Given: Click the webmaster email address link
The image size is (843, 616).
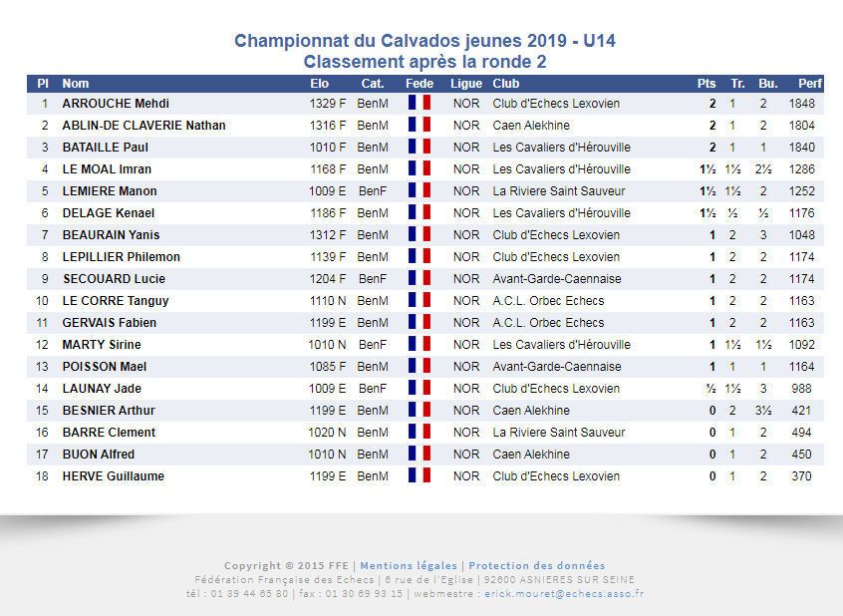Looking at the screenshot, I should pyautogui.click(x=563, y=593).
